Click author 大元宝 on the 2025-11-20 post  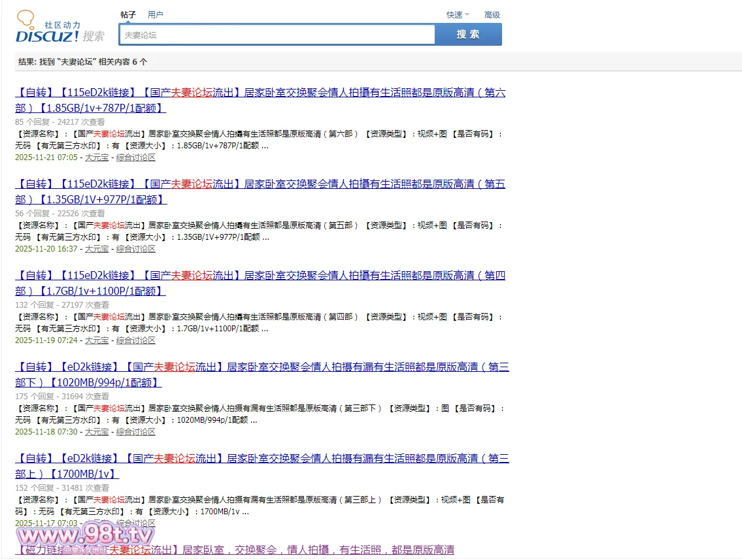(97, 249)
